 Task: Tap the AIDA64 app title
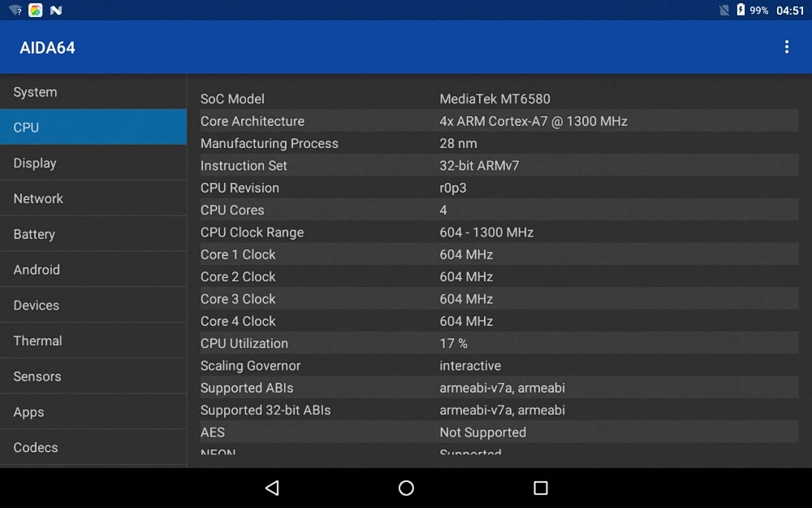click(47, 48)
